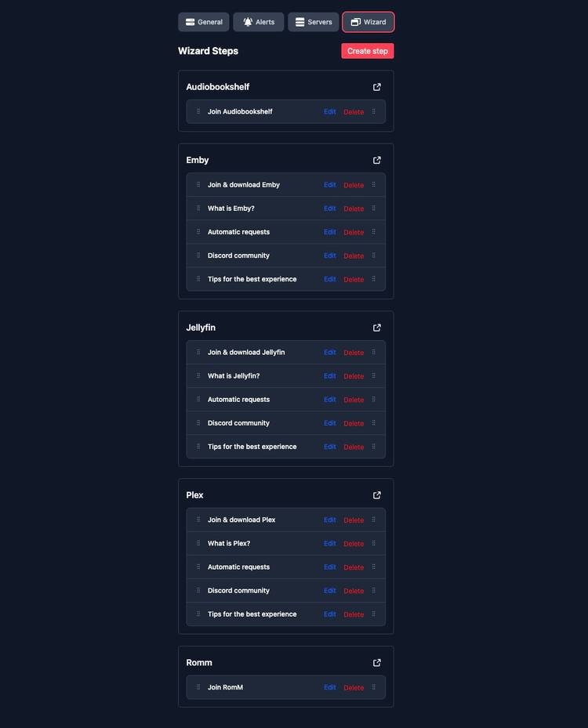Switch to the Servers tab

(x=313, y=22)
